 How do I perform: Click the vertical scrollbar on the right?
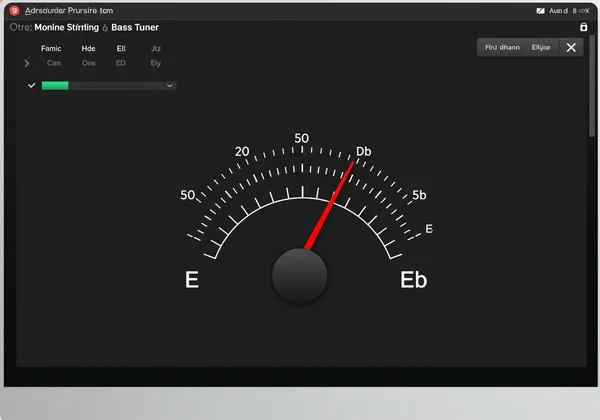click(x=592, y=86)
